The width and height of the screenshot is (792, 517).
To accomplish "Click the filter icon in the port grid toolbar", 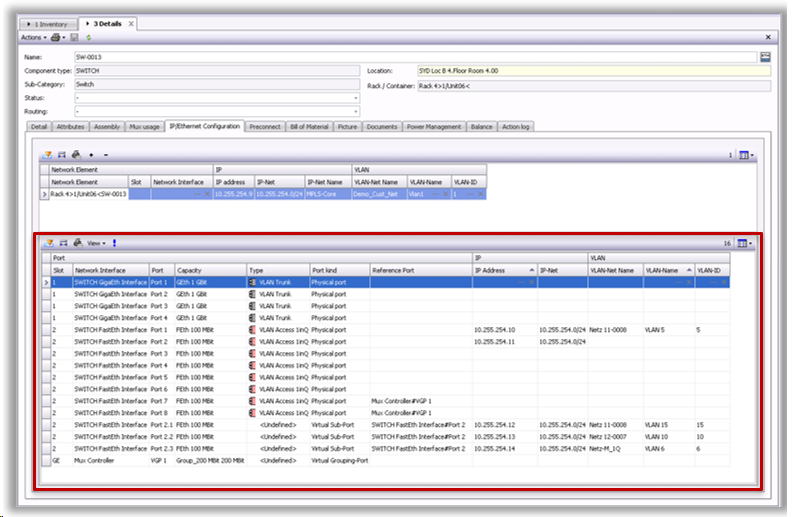I will (x=49, y=243).
